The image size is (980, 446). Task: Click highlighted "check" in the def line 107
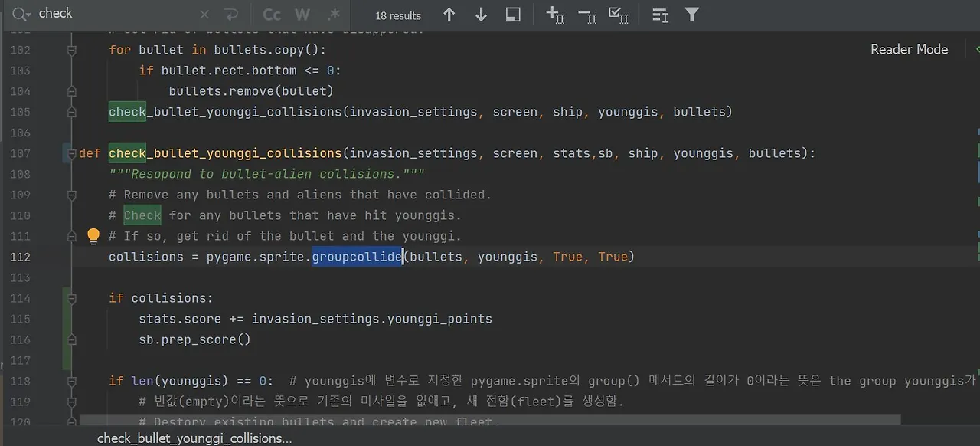point(127,153)
